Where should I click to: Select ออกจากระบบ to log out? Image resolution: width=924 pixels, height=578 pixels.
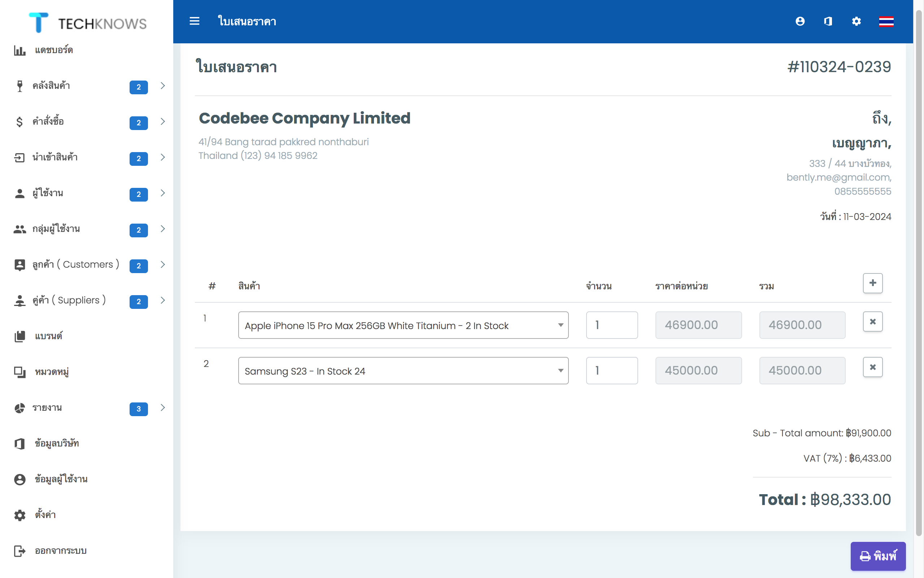(60, 551)
